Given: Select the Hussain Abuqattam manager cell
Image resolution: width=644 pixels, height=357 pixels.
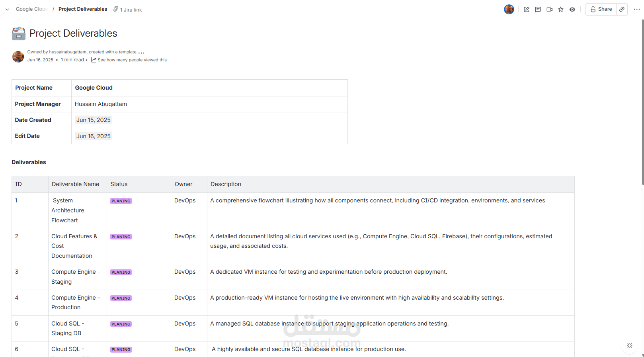Looking at the screenshot, I should point(209,104).
